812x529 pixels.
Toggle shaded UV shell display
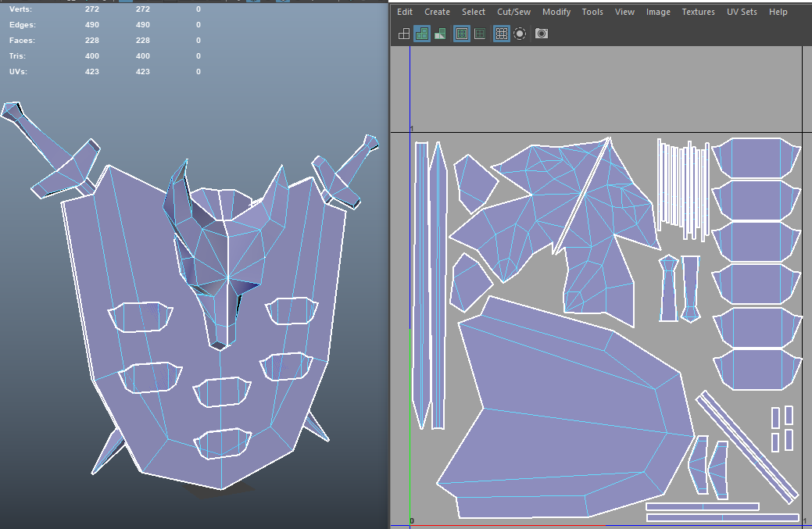click(422, 34)
